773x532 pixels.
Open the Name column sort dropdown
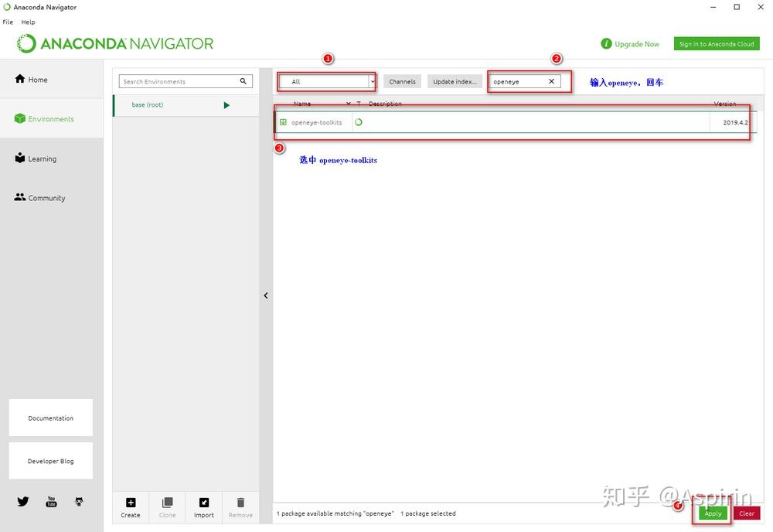348,103
